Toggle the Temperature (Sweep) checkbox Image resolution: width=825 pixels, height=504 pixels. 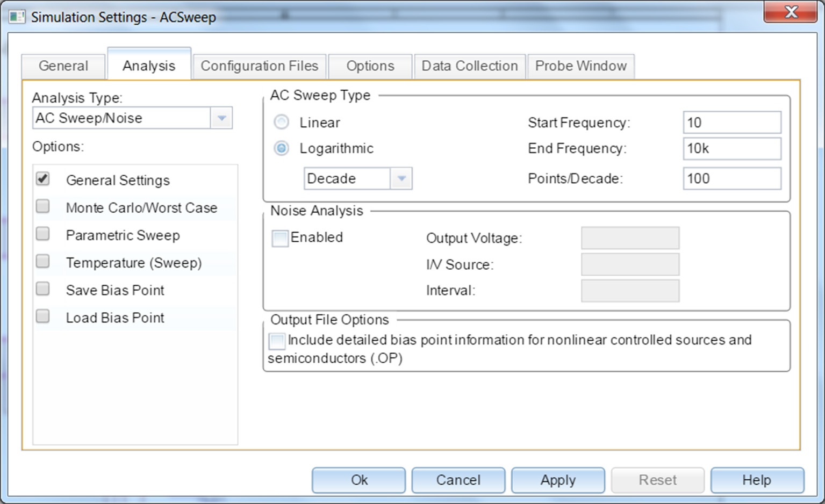[x=42, y=262]
